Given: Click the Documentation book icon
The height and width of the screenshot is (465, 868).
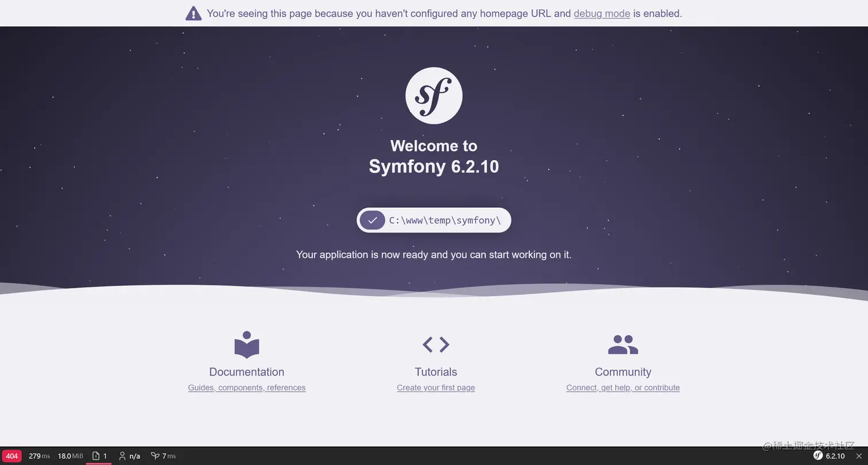Looking at the screenshot, I should click(x=247, y=344).
